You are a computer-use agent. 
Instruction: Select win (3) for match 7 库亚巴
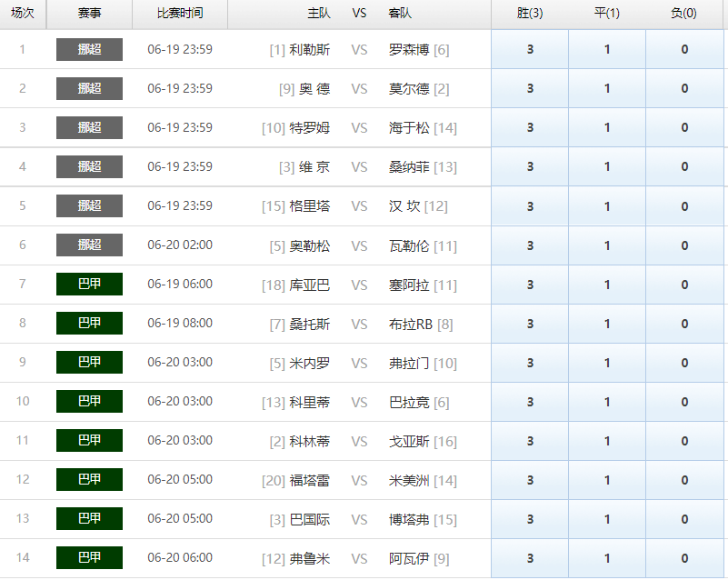coord(530,285)
